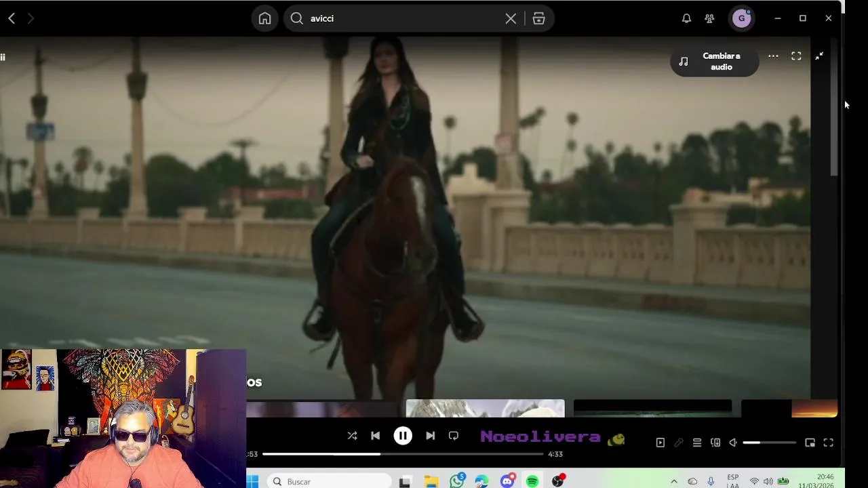Click the video scrollbar on the right
Viewport: 868px width, 488px height.
pyautogui.click(x=834, y=107)
